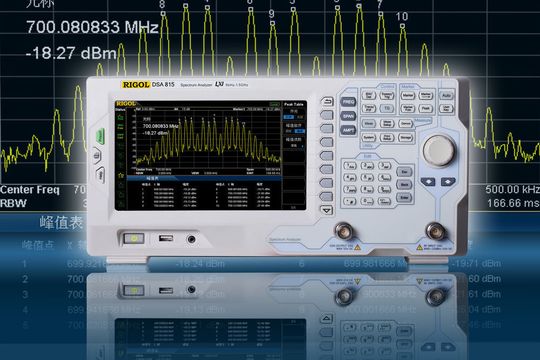Push the FREQ key on the analyzer
Screen dimensions: 540x360
(x=348, y=102)
